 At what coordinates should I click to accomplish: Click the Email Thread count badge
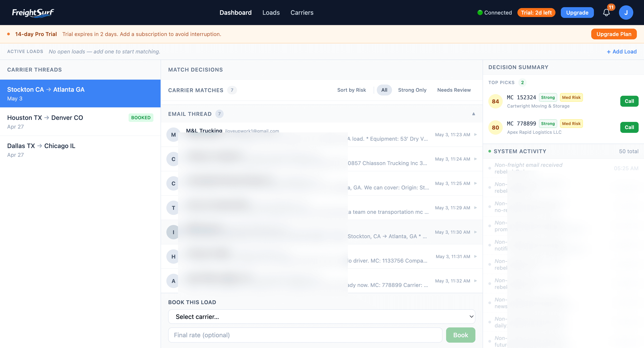(x=219, y=114)
